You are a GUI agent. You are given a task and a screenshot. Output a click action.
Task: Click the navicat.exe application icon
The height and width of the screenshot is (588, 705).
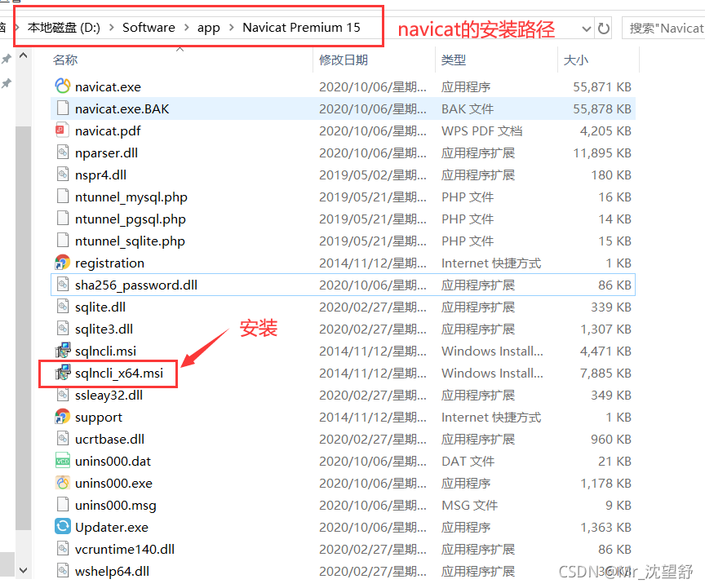(x=63, y=86)
